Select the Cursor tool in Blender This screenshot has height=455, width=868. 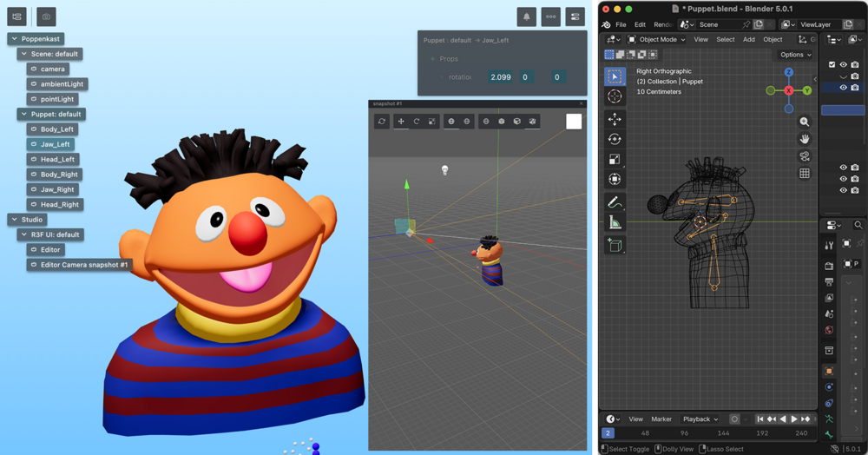pyautogui.click(x=615, y=96)
